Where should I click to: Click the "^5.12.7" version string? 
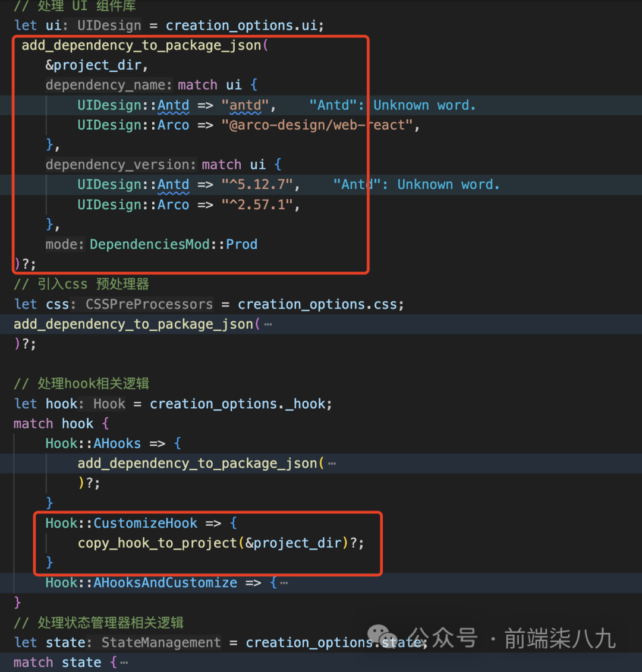(x=257, y=185)
